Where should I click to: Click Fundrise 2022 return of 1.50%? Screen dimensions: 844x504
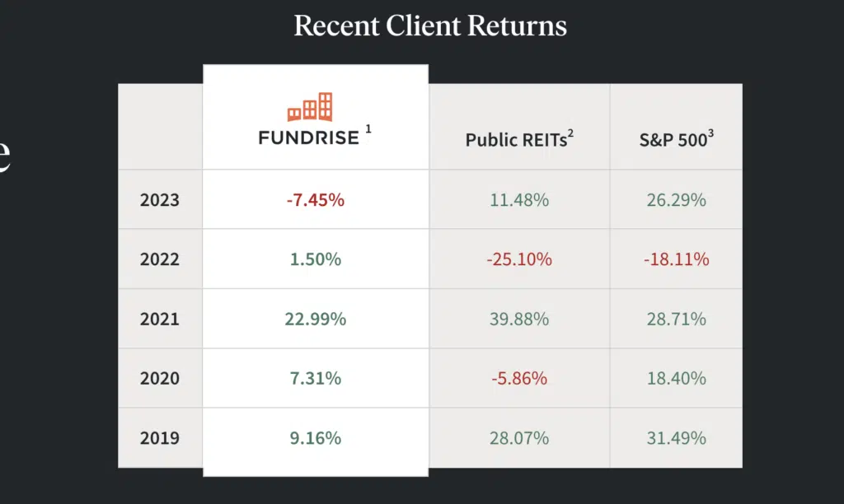[315, 259]
